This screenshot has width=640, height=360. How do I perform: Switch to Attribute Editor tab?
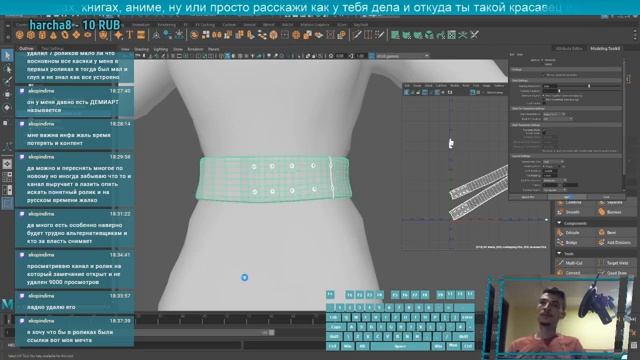569,49
